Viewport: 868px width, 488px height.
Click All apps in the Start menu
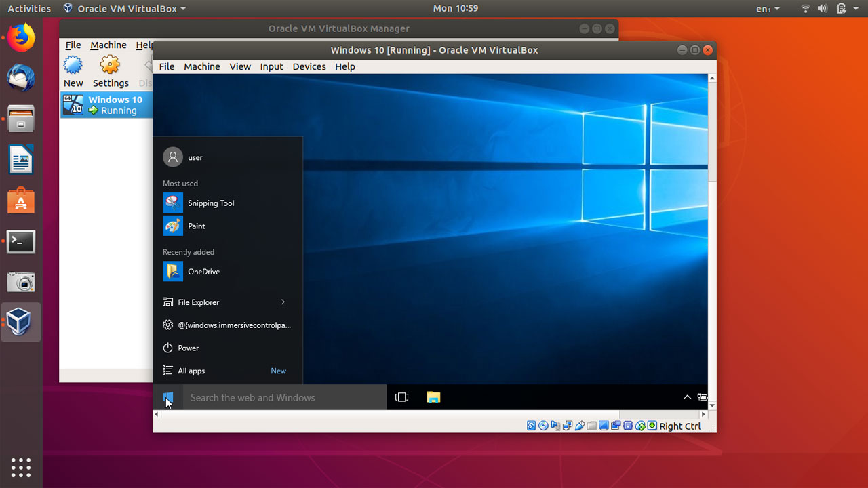[x=191, y=371]
